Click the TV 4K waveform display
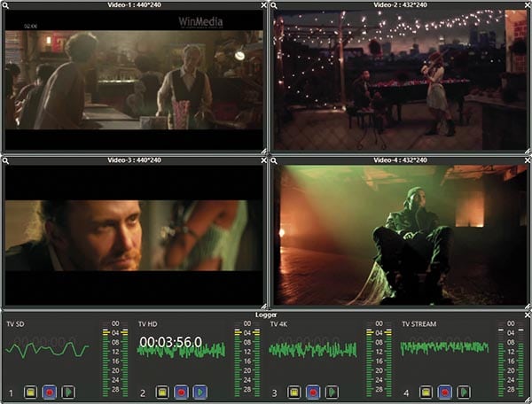The height and width of the screenshot is (404, 532). pos(312,350)
